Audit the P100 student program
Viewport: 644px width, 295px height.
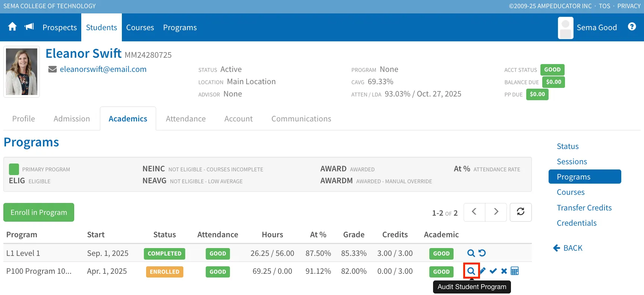471,271
